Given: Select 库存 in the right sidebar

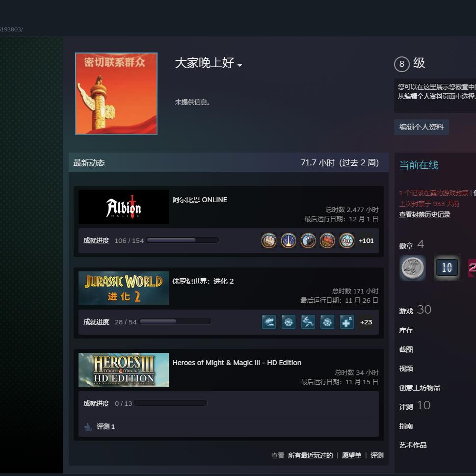Looking at the screenshot, I should pos(406,330).
